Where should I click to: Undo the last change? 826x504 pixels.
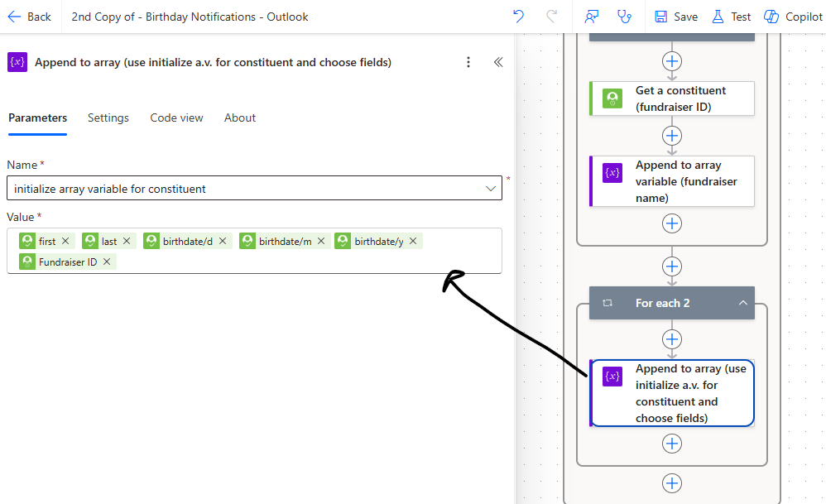click(518, 17)
